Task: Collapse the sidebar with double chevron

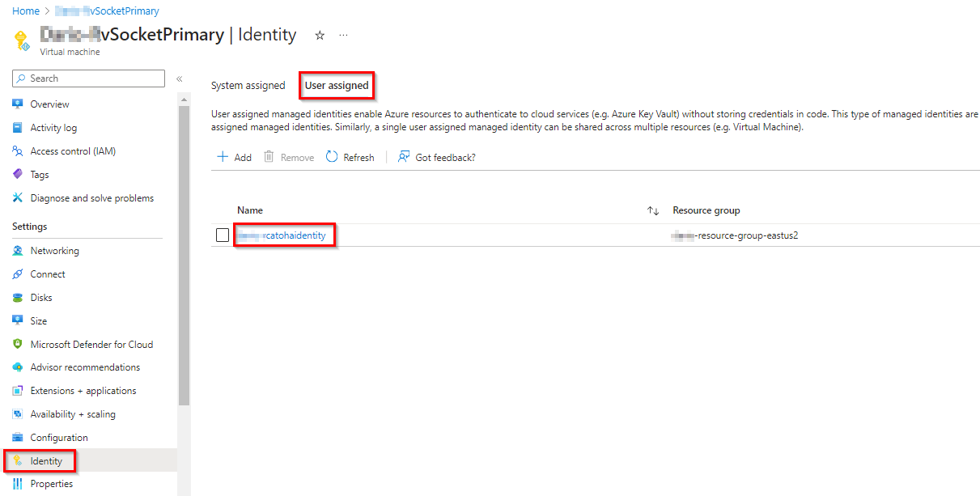Action: click(x=180, y=78)
